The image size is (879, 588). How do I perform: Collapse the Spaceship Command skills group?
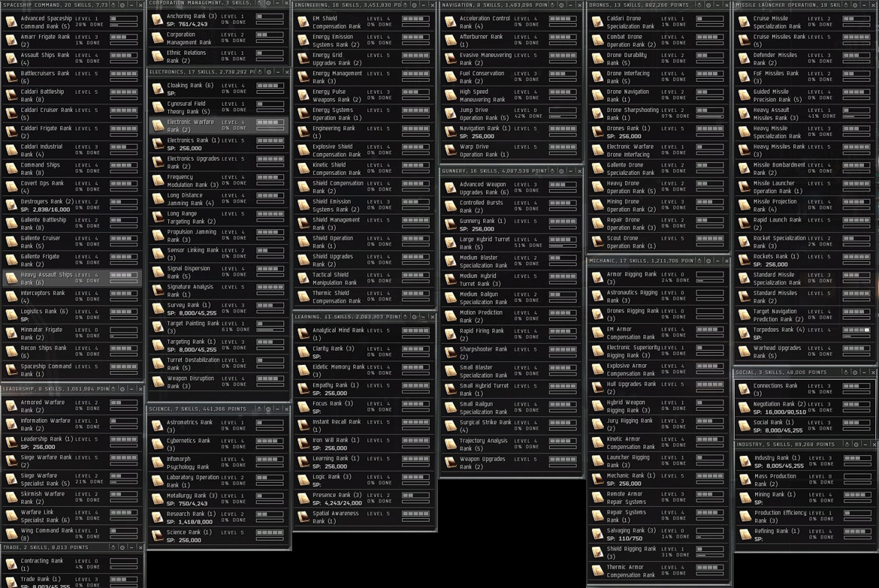coord(131,5)
